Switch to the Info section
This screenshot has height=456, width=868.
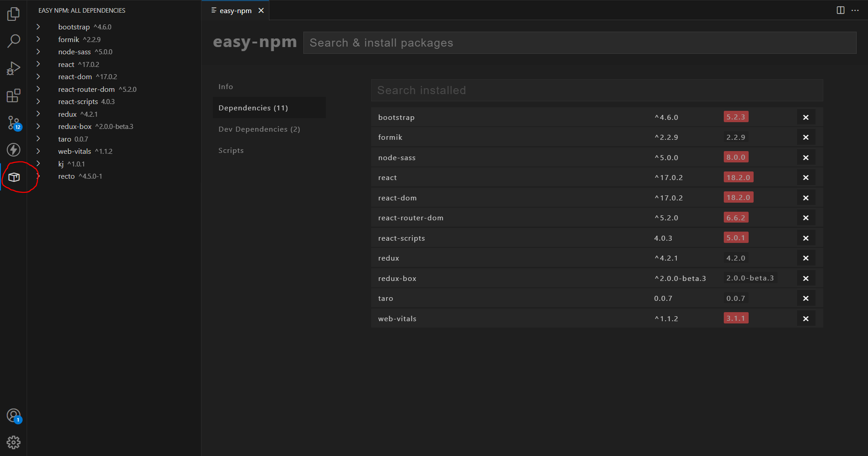[x=269, y=86]
